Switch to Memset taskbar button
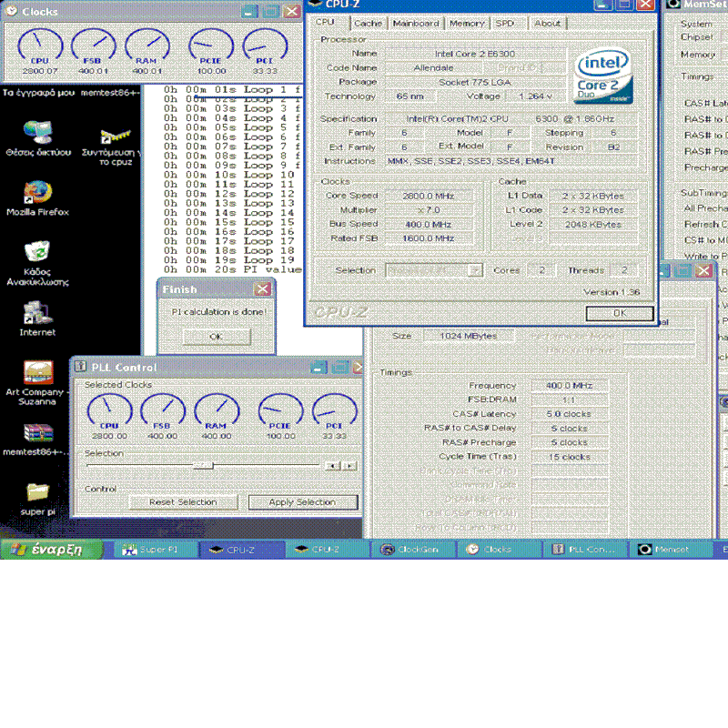 [671, 550]
